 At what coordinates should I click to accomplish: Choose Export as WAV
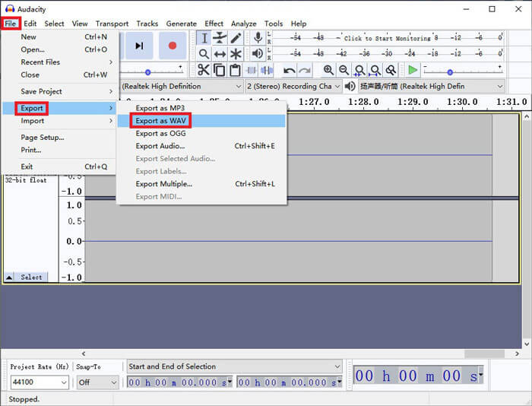201,121
